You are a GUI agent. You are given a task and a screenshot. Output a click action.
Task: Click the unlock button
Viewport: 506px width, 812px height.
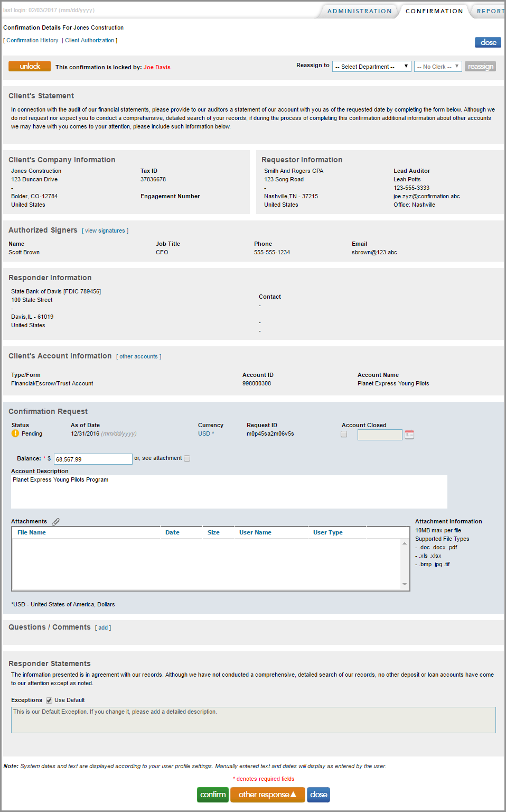click(29, 66)
